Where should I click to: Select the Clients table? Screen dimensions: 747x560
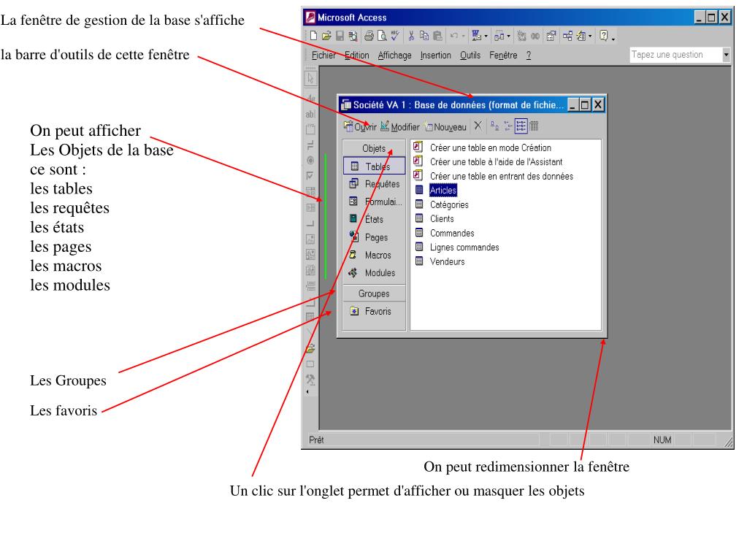point(434,218)
